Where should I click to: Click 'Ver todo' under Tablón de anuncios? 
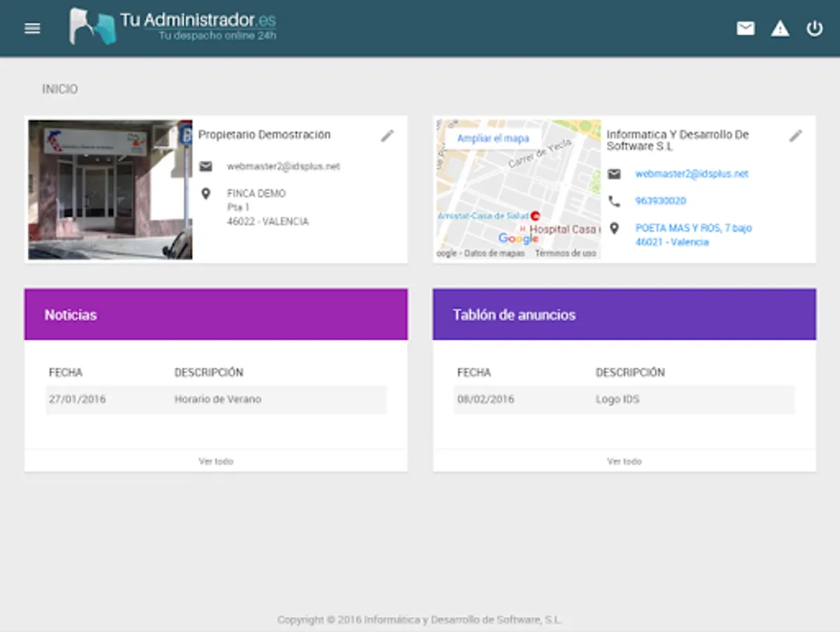pyautogui.click(x=624, y=461)
